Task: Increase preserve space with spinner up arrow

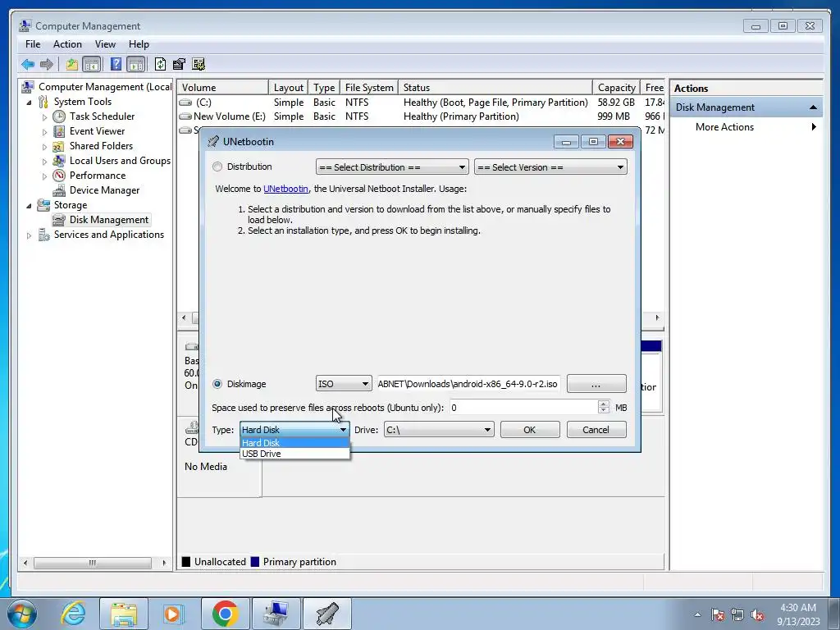Action: [604, 404]
